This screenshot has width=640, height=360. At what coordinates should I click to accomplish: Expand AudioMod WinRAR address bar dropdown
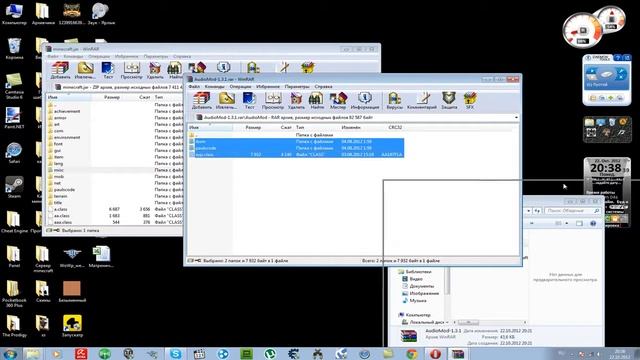(x=516, y=118)
